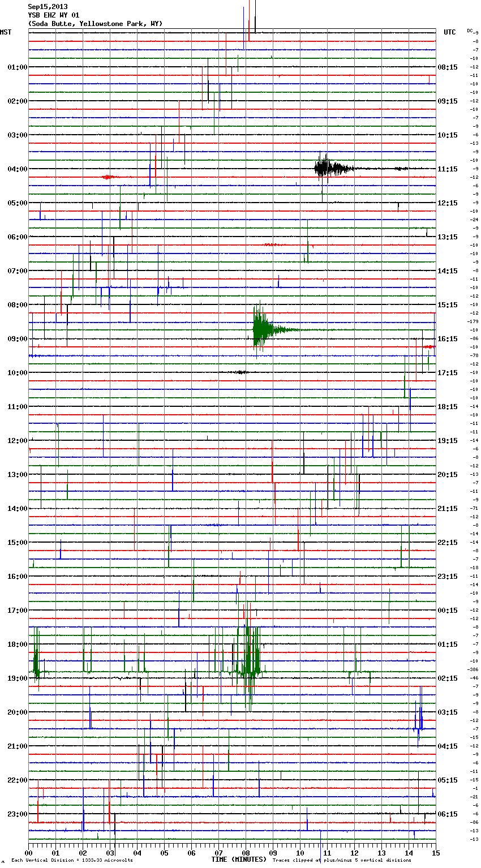Select the 23:00 MST time marker
Screen dimensions: 481x868
(17, 814)
